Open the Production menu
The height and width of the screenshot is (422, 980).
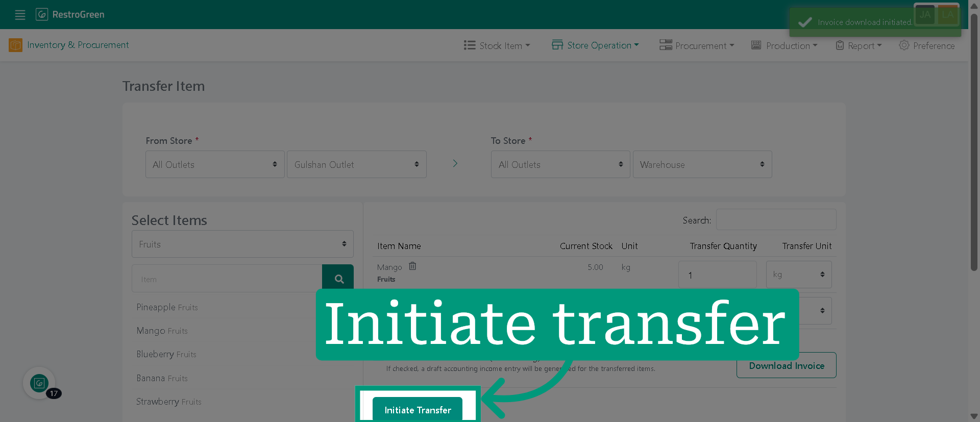point(784,45)
